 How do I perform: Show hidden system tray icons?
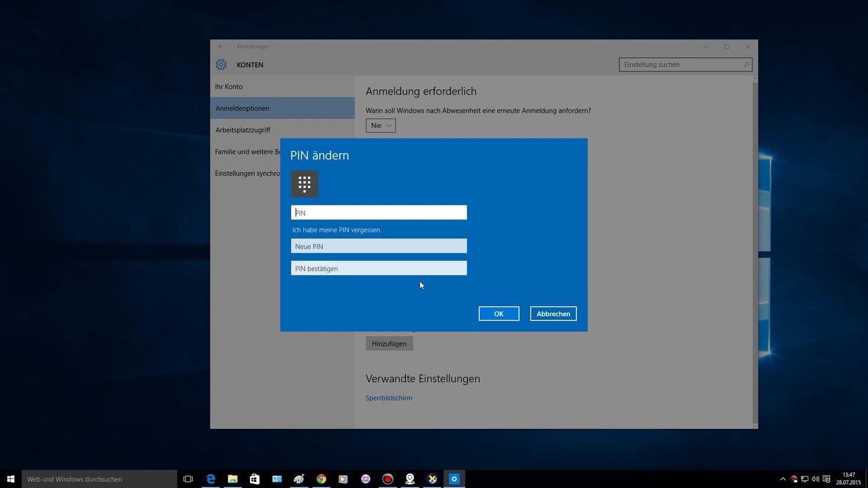pyautogui.click(x=783, y=479)
